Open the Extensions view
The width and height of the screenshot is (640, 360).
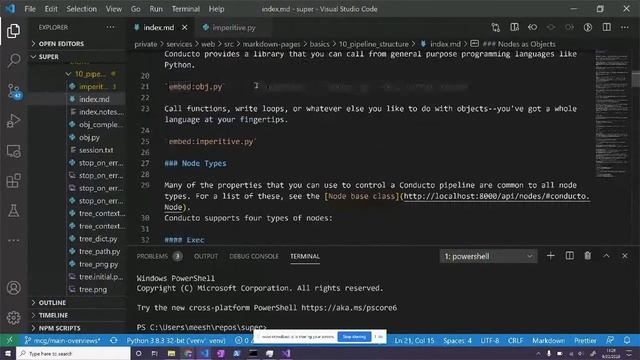coord(13,181)
